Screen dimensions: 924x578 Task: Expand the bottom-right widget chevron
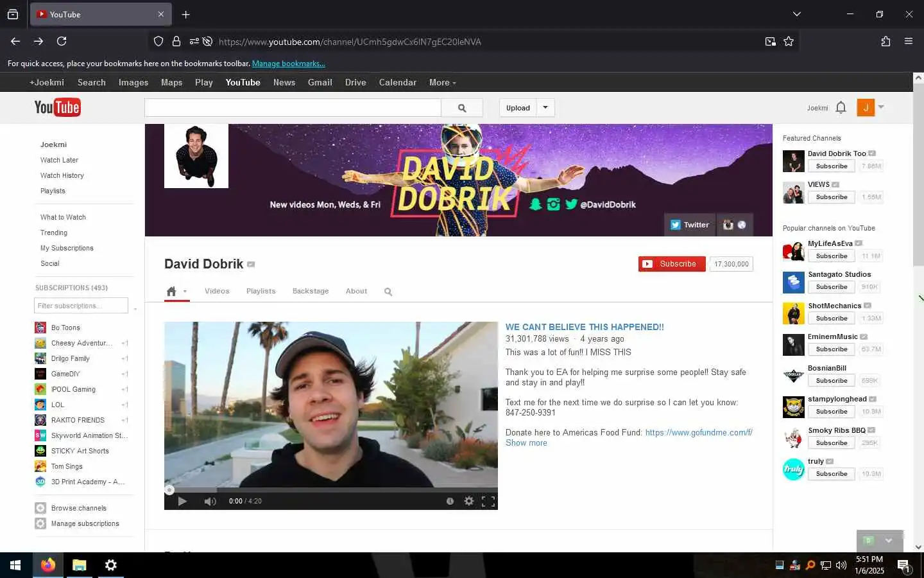click(x=889, y=541)
